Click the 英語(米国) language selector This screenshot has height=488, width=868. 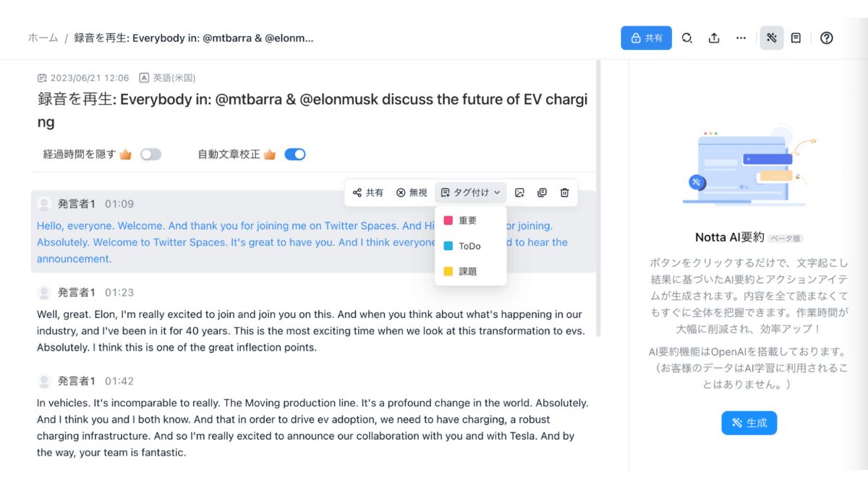click(167, 77)
